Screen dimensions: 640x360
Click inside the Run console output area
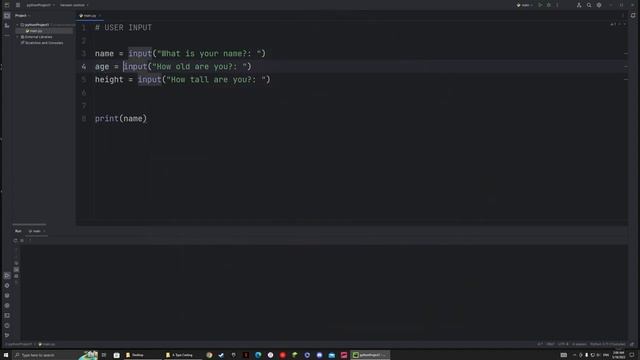click(324, 292)
